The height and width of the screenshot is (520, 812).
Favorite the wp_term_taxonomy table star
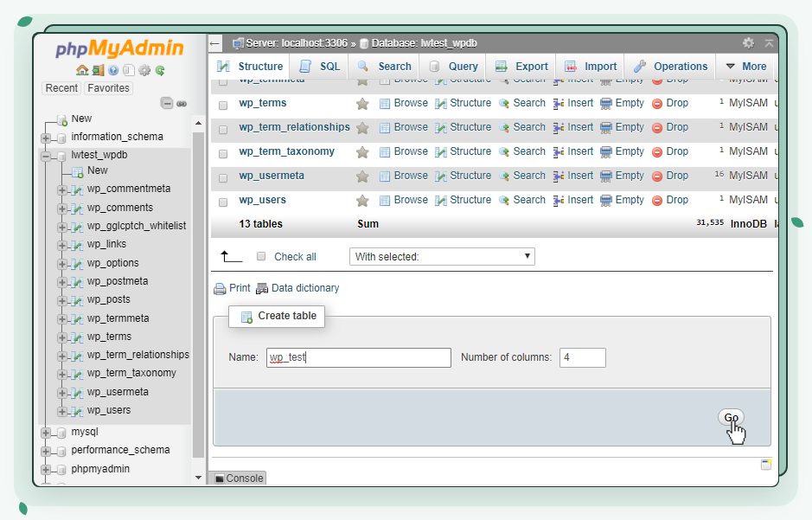click(362, 152)
